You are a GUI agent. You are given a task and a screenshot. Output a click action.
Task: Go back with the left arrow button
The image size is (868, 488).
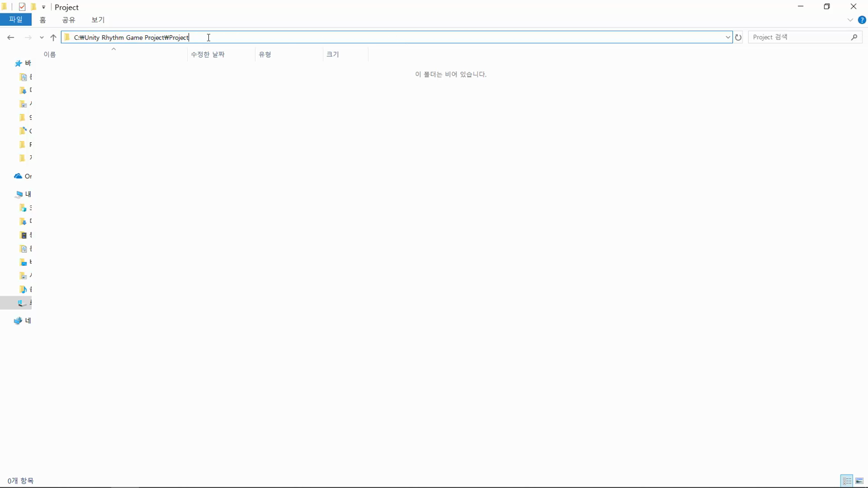point(11,37)
